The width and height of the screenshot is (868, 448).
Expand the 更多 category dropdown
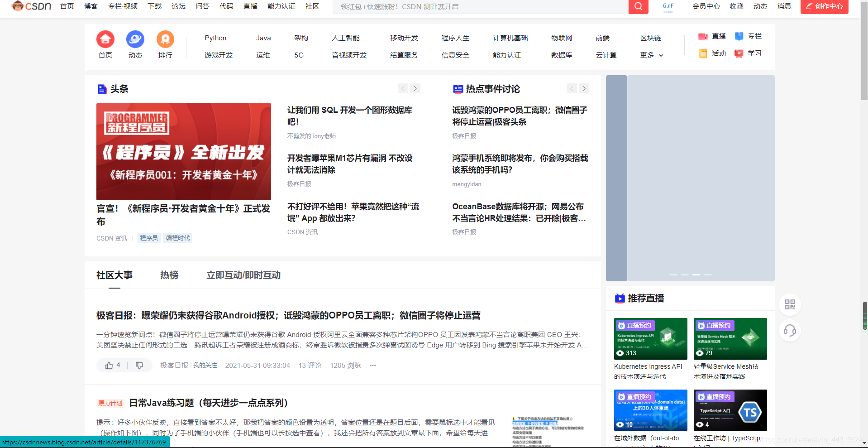[652, 55]
